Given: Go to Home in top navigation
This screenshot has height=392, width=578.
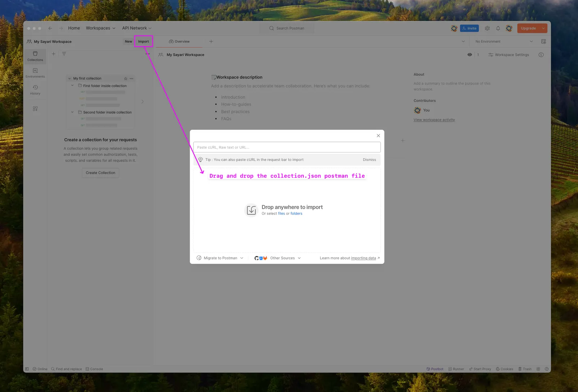Looking at the screenshot, I should point(74,28).
